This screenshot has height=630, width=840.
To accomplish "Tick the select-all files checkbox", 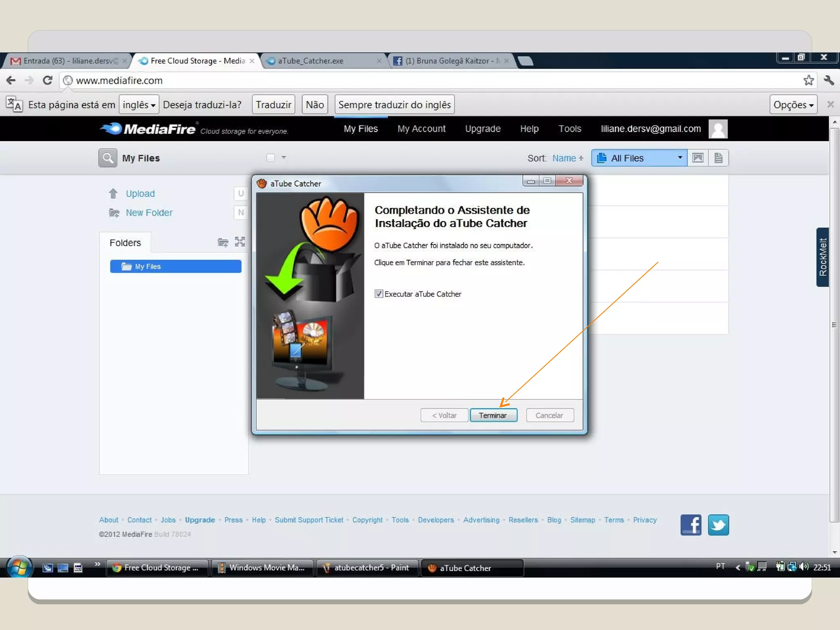I will 270,158.
